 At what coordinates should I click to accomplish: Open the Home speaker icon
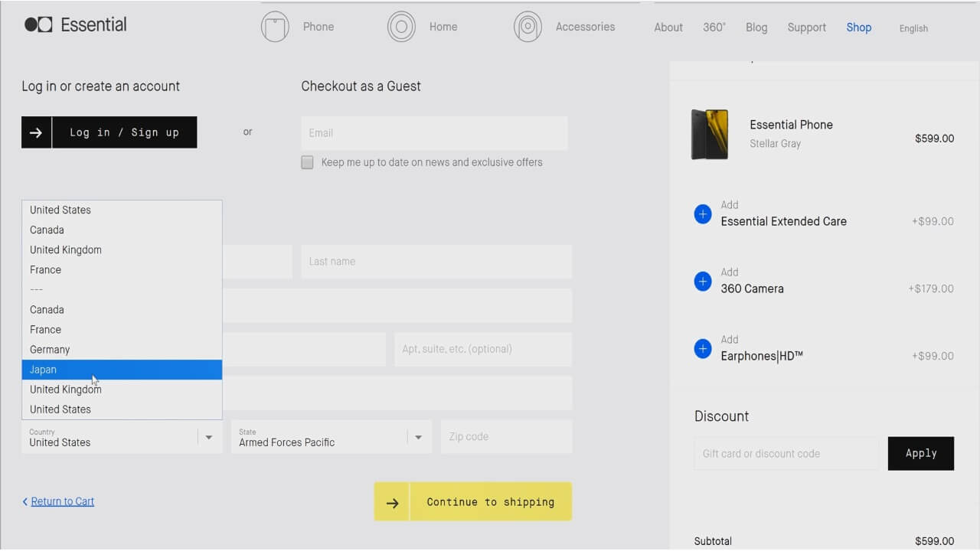401,27
